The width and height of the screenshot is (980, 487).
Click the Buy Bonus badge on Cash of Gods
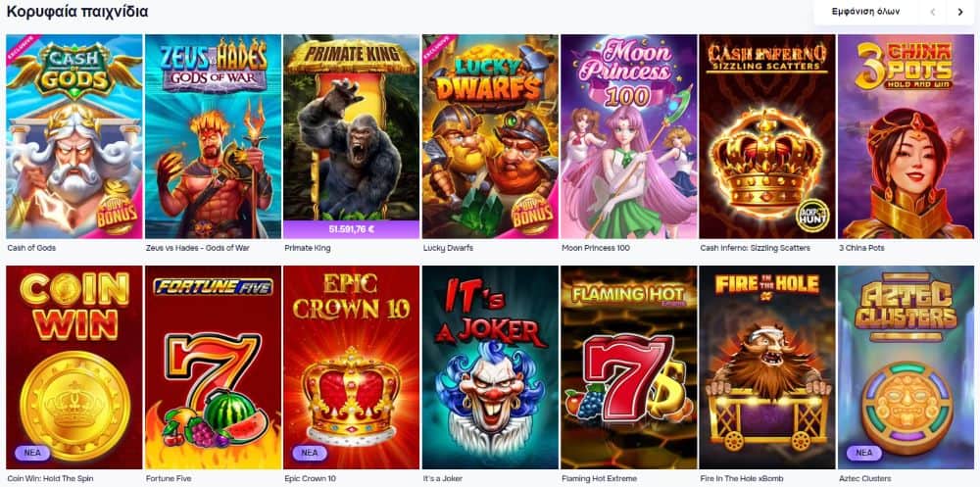118,212
